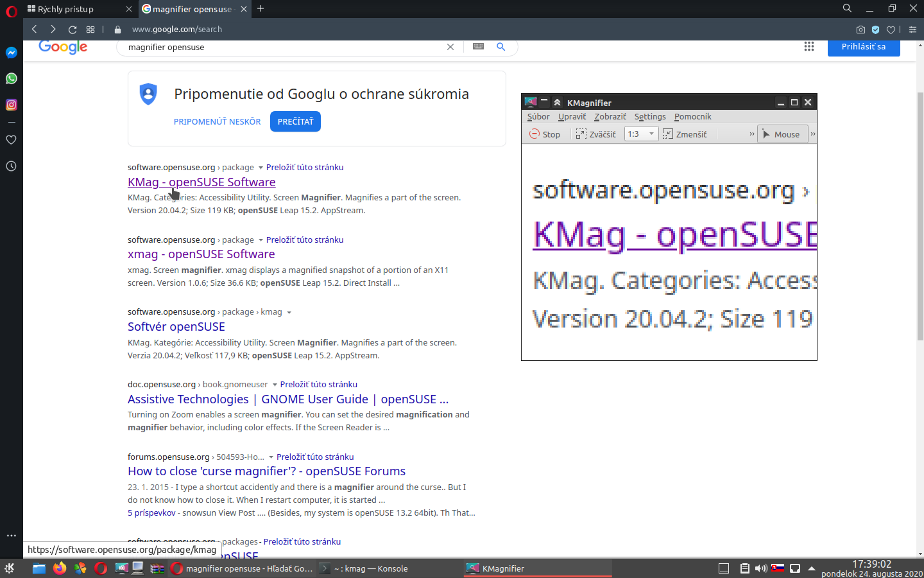Screen dimensions: 924x578
Task: Open the Upraviť menu in KMagnifier
Action: 572,116
